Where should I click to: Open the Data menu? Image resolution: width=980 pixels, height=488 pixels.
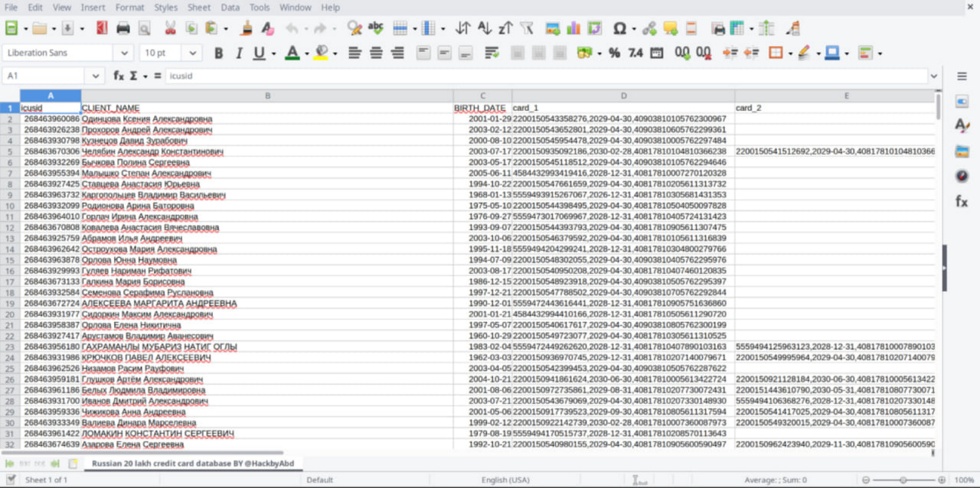point(230,7)
